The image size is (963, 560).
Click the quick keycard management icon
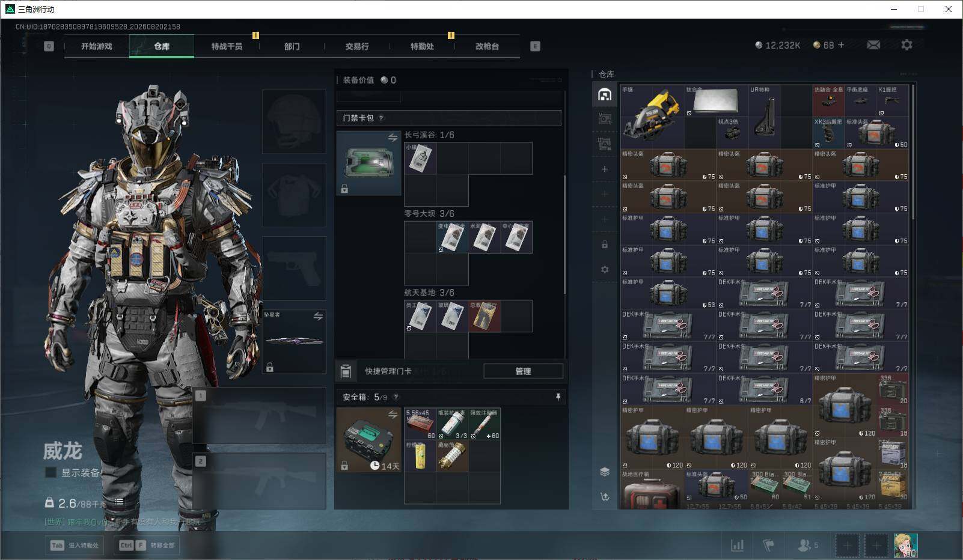346,371
